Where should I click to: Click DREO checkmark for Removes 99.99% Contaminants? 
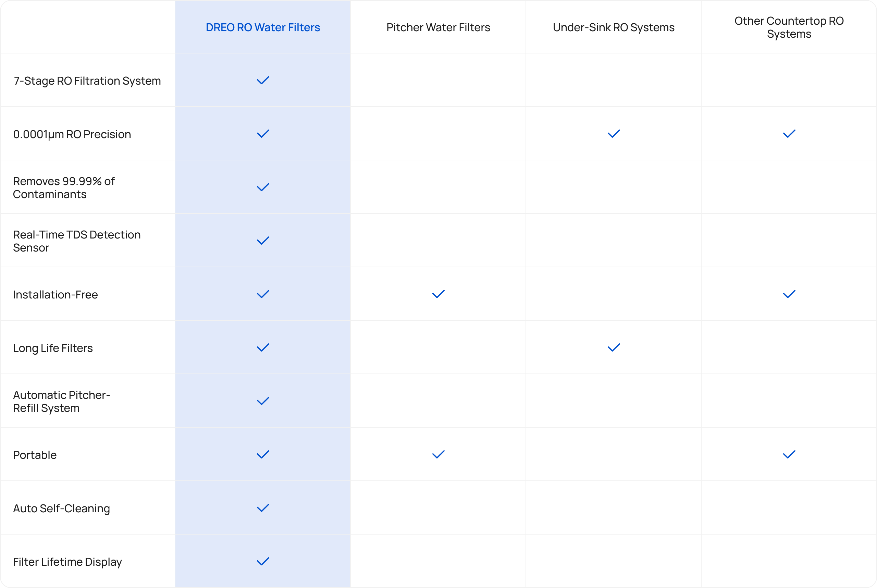point(263,187)
